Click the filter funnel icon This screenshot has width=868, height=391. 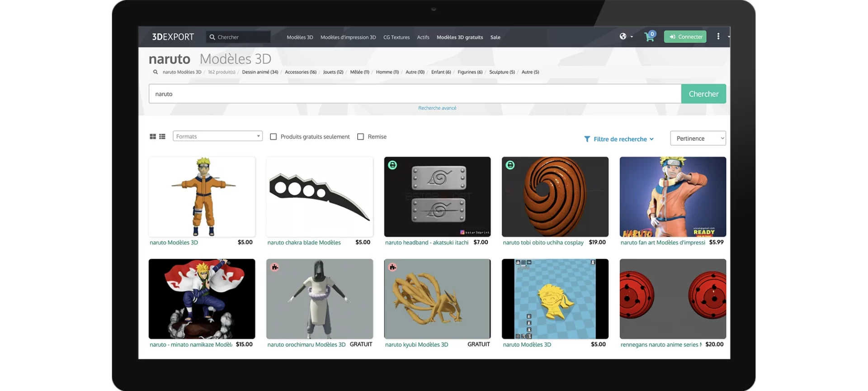tap(587, 139)
